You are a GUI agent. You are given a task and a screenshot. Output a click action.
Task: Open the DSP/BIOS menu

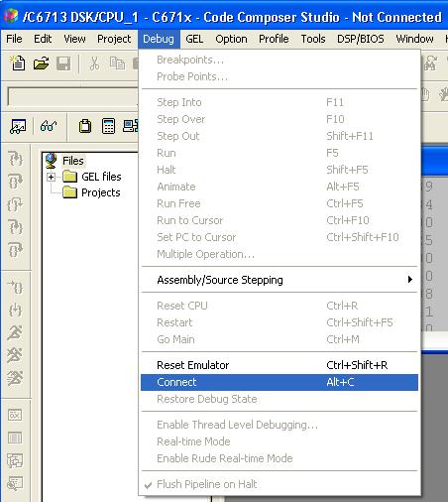pyautogui.click(x=361, y=39)
